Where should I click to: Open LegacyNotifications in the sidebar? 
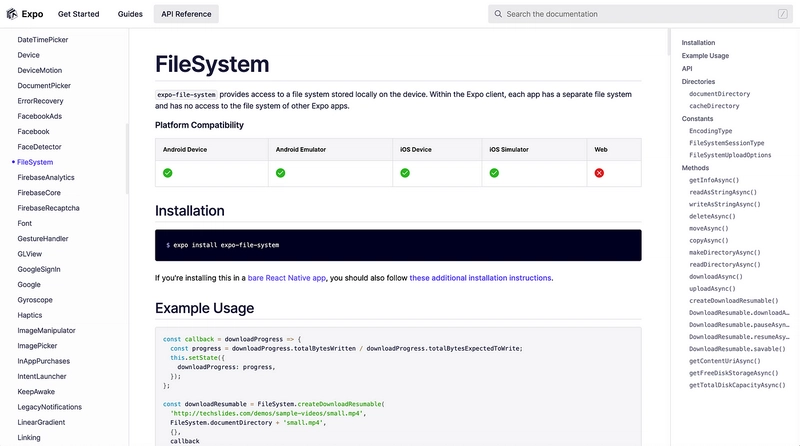tap(49, 407)
